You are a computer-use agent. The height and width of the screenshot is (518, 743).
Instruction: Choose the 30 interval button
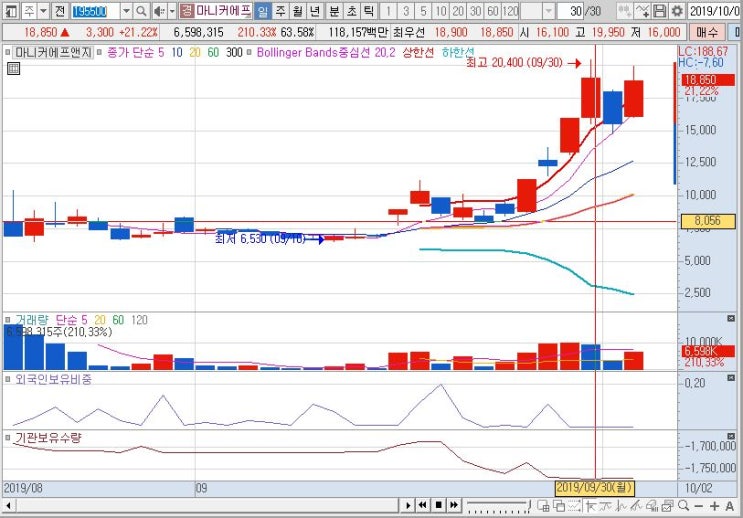click(476, 11)
